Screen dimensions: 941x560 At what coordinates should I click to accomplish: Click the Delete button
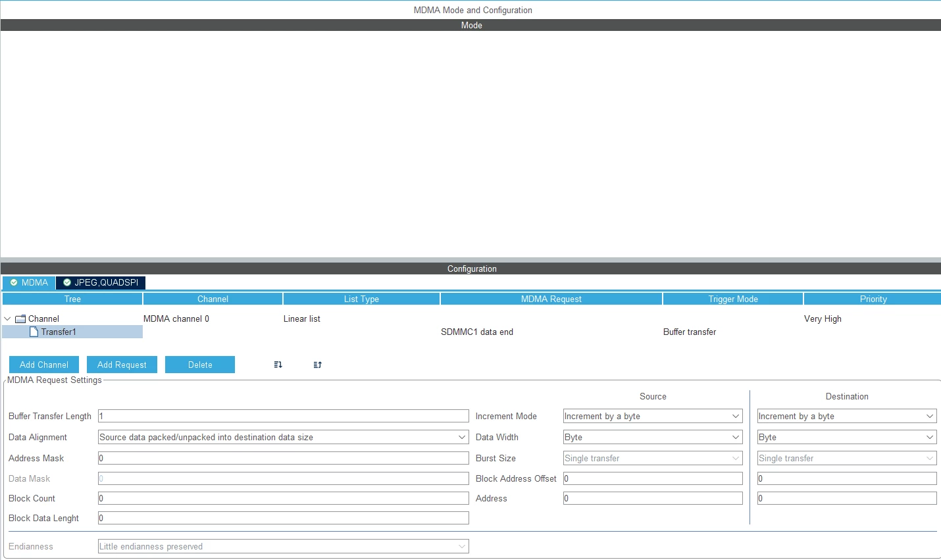tap(200, 365)
